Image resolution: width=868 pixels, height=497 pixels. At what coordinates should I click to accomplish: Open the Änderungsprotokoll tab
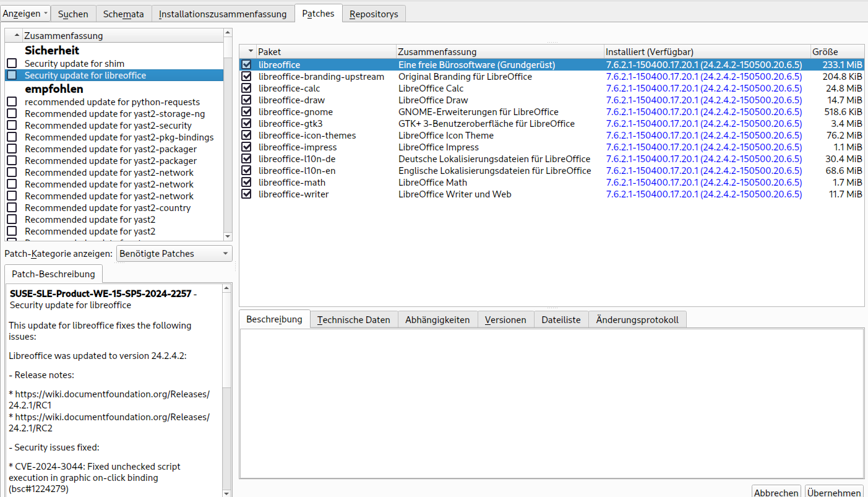point(637,320)
